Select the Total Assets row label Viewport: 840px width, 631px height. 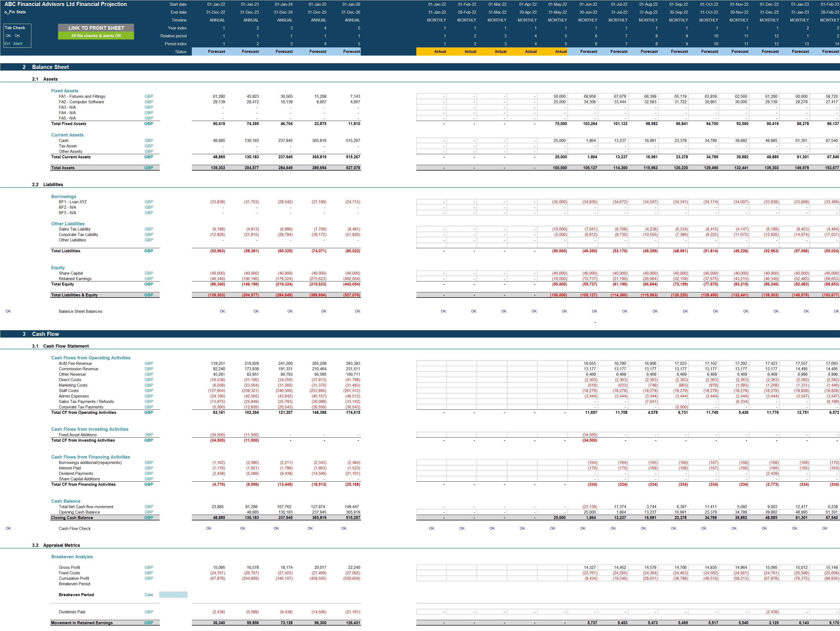click(63, 168)
